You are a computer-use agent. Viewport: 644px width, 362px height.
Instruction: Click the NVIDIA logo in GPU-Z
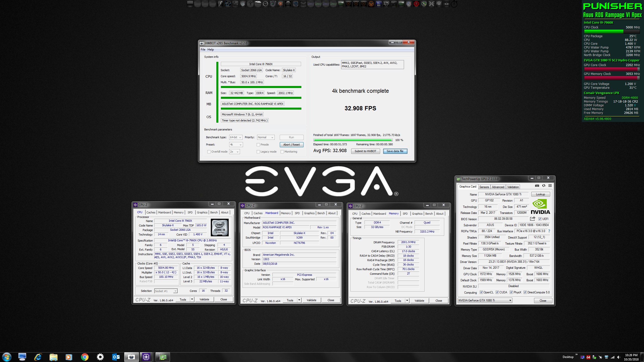click(x=540, y=207)
